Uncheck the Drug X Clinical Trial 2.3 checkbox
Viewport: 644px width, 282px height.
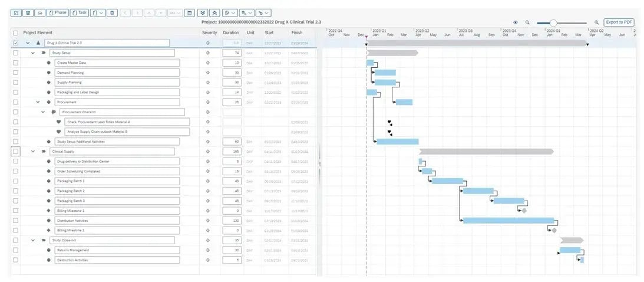point(16,43)
